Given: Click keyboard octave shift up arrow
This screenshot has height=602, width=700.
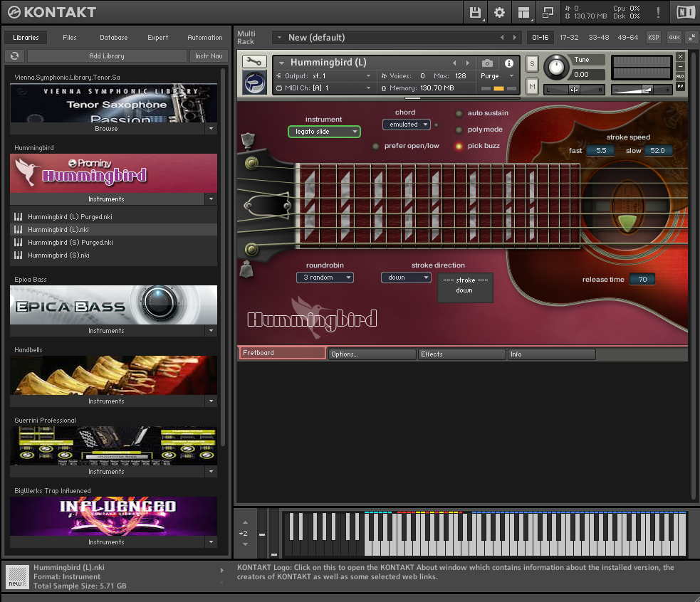Looking at the screenshot, I should [245, 522].
